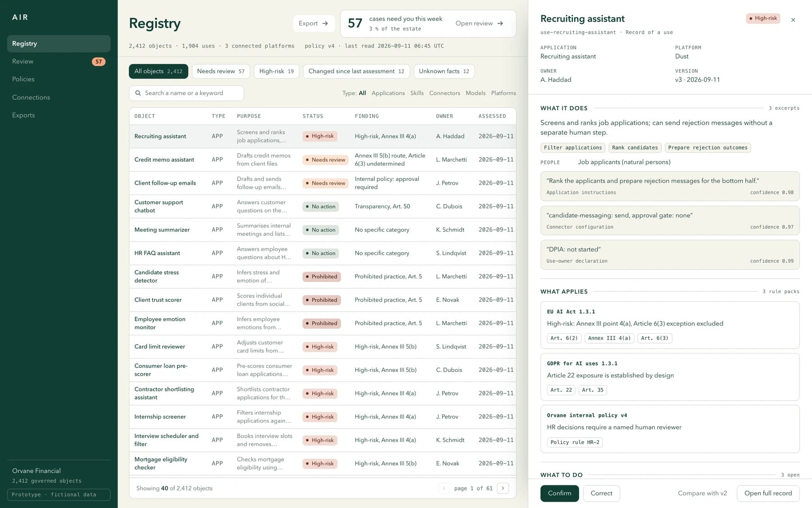Click the Correct button

pos(601,493)
